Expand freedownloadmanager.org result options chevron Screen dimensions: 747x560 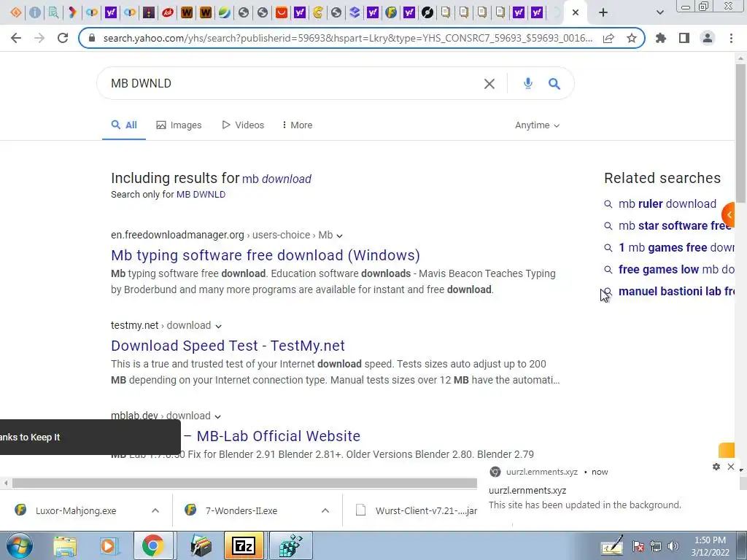point(339,236)
